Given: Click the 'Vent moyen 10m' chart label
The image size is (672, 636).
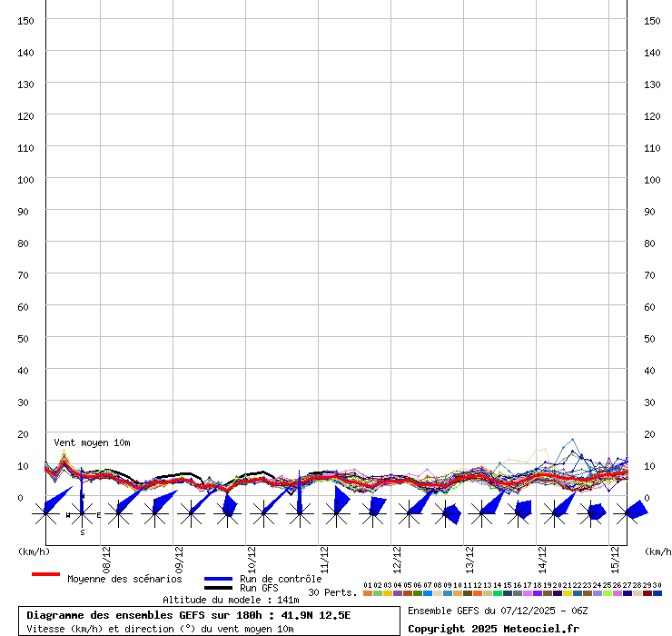Looking at the screenshot, I should [92, 442].
